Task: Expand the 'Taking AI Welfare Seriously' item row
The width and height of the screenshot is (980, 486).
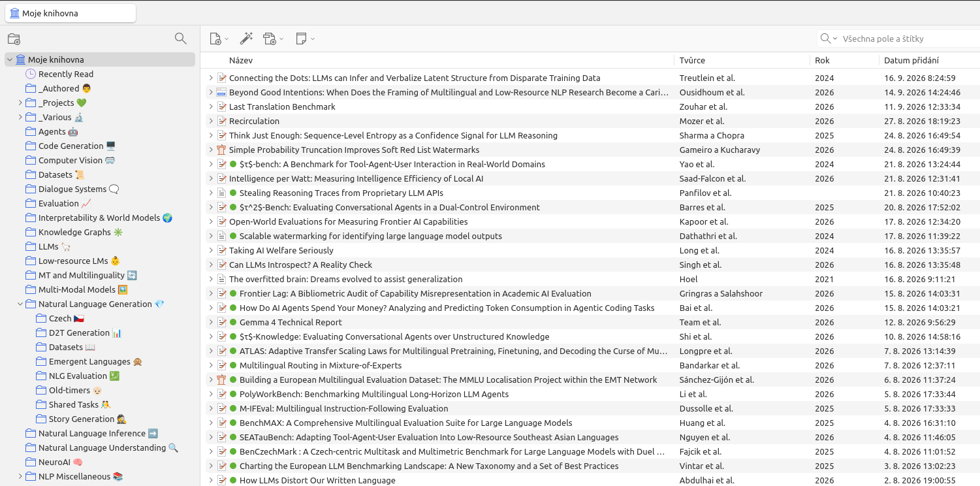Action: tap(211, 250)
